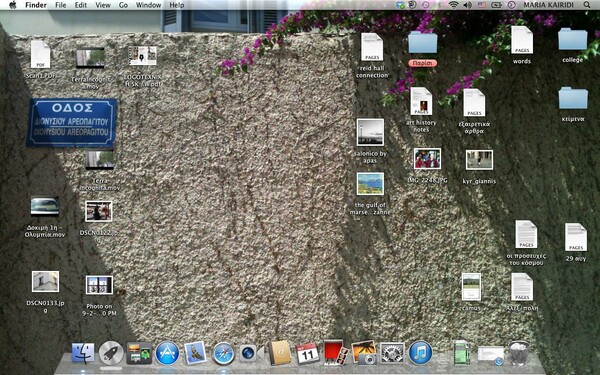The image size is (600, 375).
Task: Click MARIA KAIRIDI user menu
Action: (x=548, y=5)
